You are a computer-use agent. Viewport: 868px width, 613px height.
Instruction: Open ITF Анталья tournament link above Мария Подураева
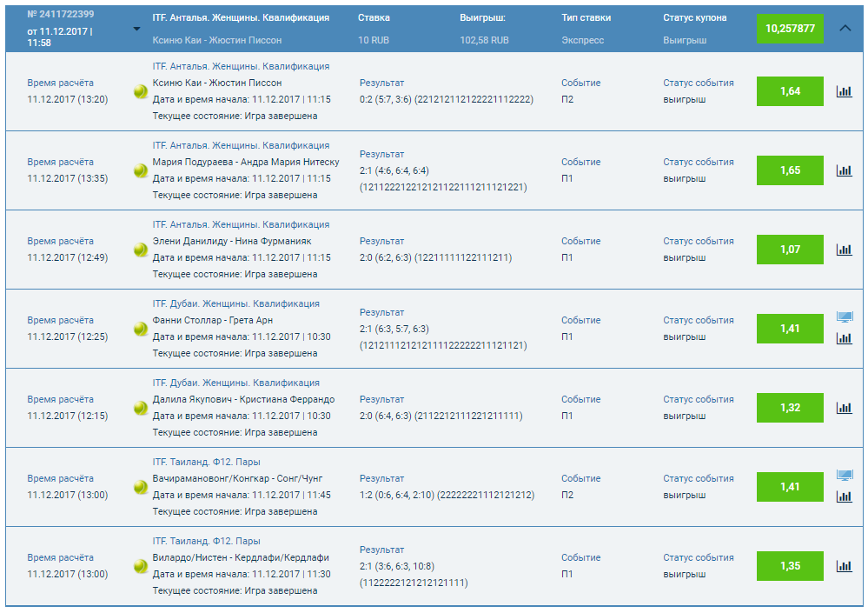click(241, 145)
